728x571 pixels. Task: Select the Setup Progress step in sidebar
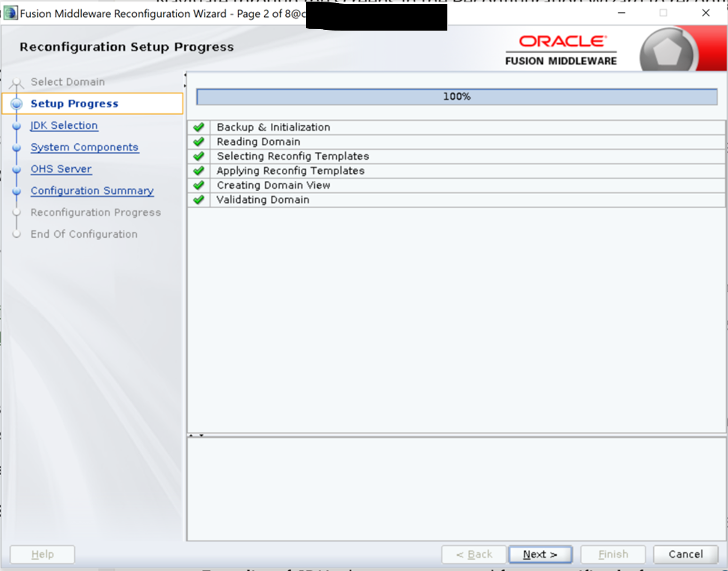point(74,103)
